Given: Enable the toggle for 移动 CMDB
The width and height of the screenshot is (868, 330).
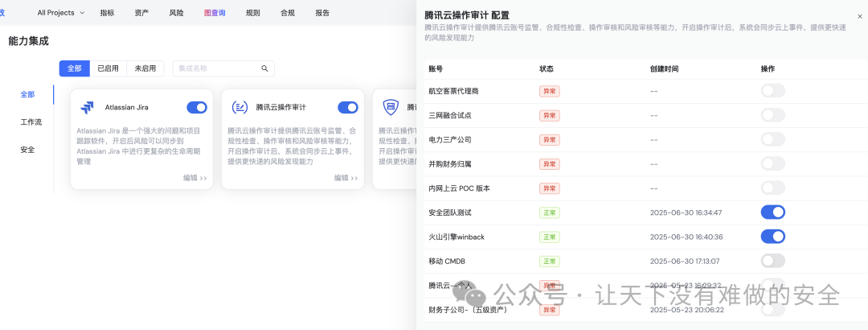Looking at the screenshot, I should click(773, 261).
